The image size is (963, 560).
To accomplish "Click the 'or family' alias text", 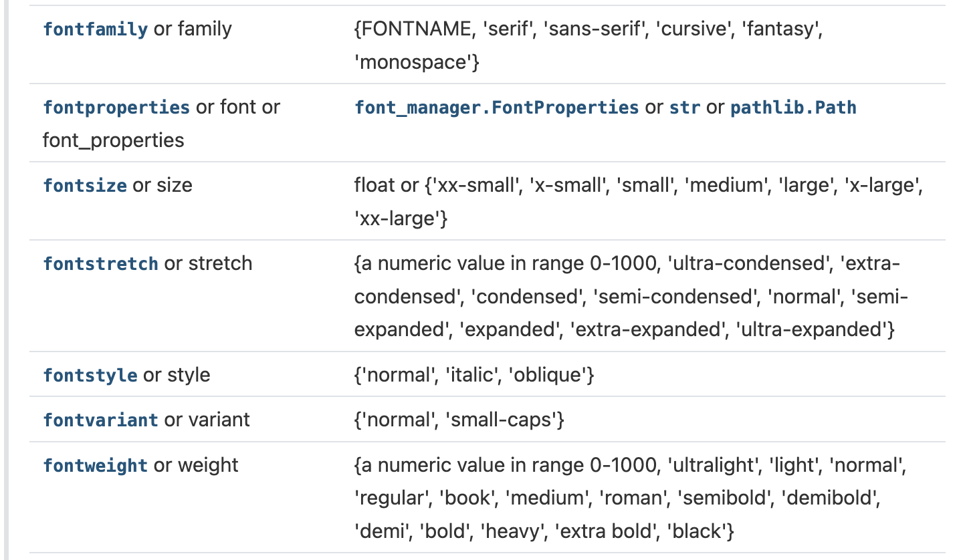I will pos(193,29).
